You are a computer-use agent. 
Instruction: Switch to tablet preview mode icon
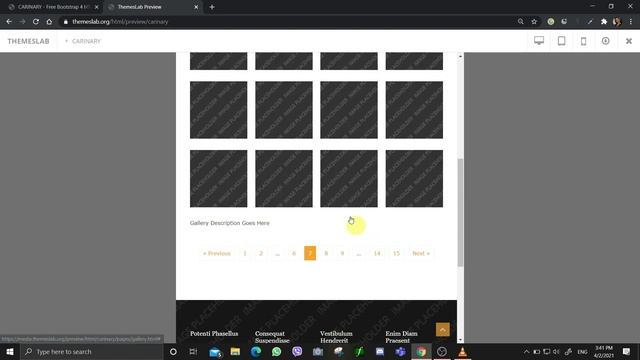click(562, 40)
